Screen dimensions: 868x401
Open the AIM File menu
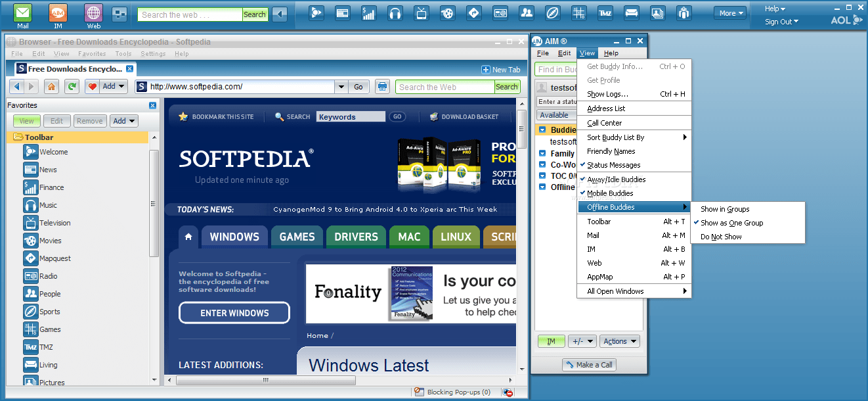[x=543, y=53]
